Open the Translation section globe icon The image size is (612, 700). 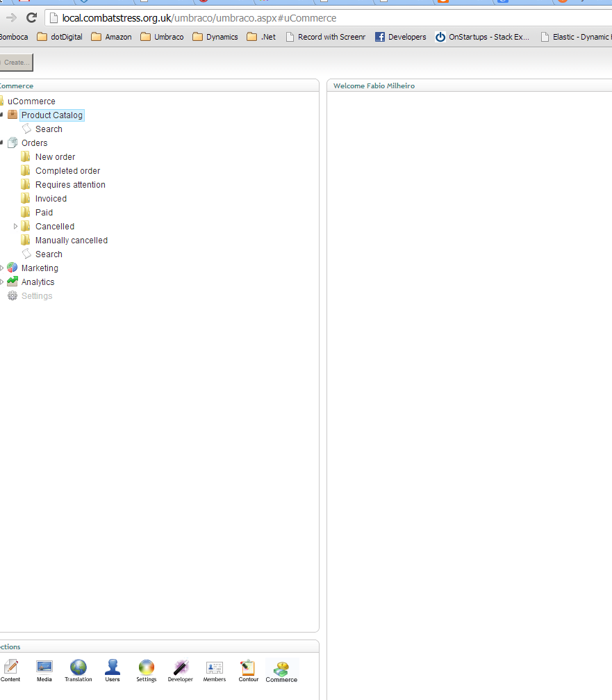coord(78,667)
